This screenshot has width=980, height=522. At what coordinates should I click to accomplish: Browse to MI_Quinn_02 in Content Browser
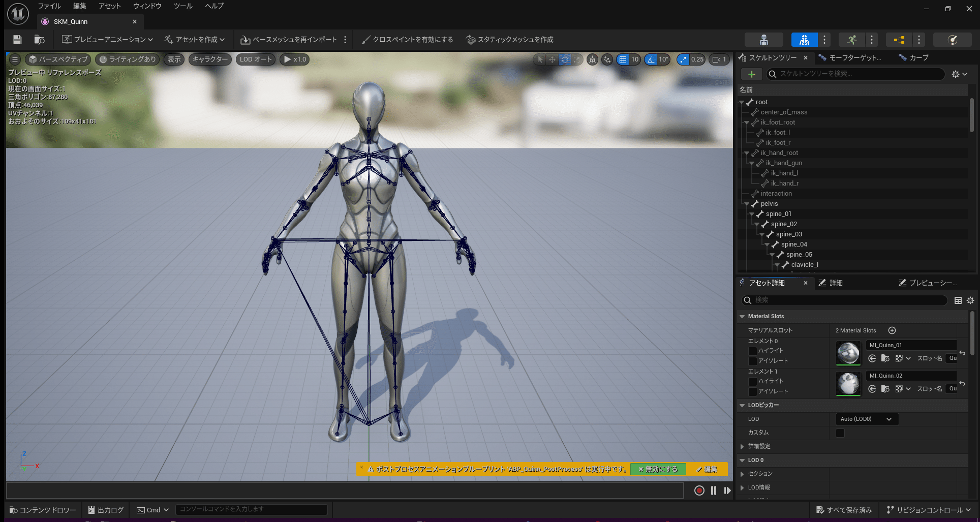[885, 389]
